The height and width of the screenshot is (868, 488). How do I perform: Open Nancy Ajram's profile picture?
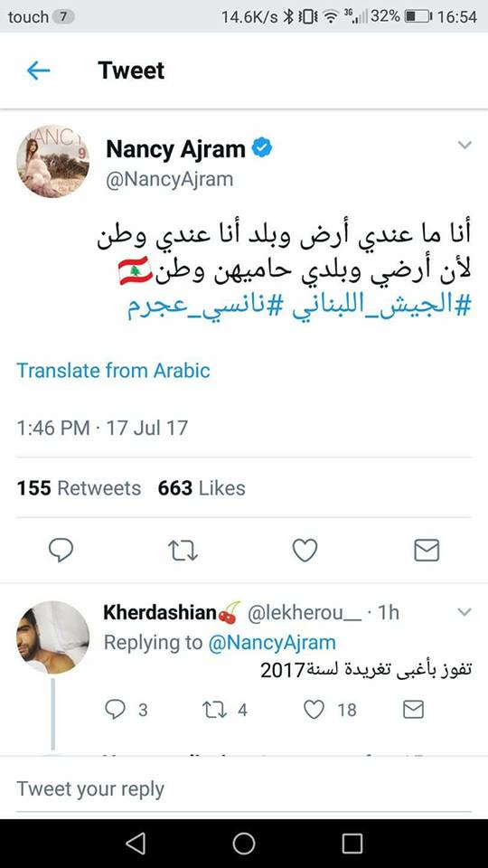pyautogui.click(x=52, y=161)
